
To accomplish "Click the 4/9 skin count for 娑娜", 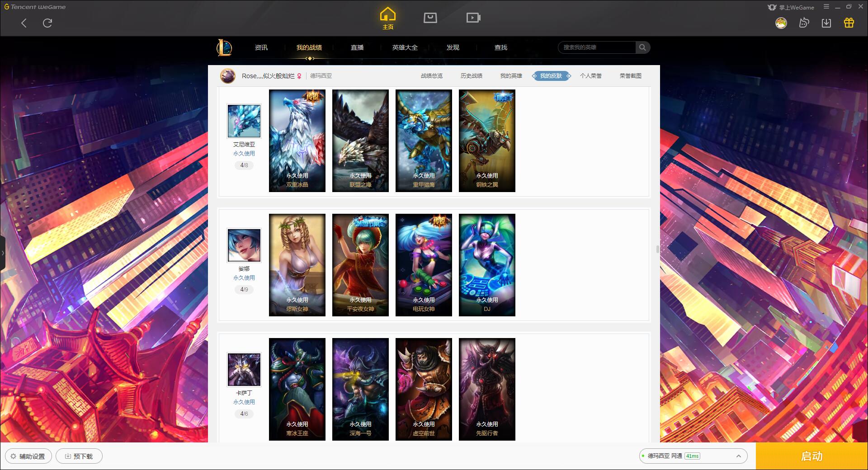I will tap(244, 290).
